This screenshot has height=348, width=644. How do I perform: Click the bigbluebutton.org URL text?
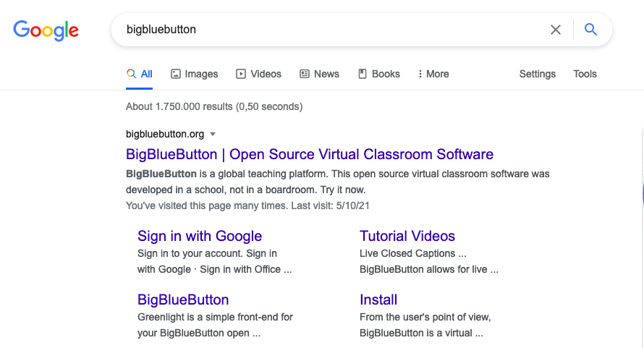pos(165,134)
